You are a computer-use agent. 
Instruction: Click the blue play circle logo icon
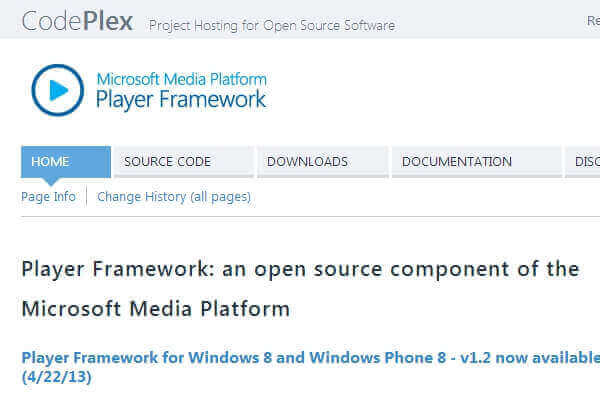click(58, 90)
